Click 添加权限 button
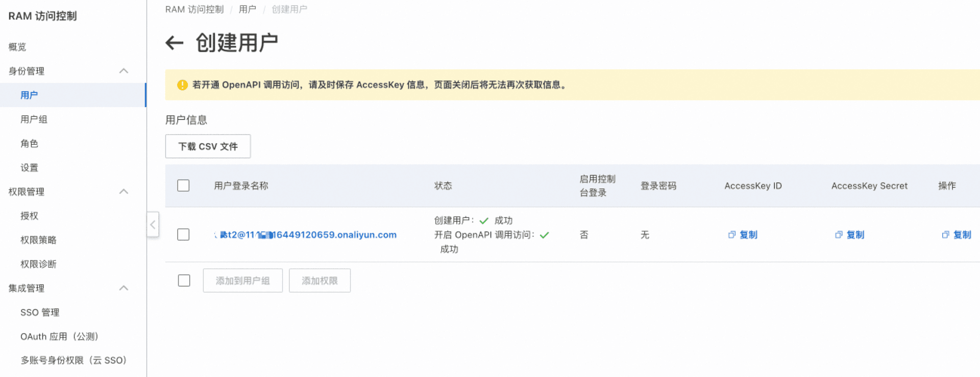980x377 pixels. [320, 281]
